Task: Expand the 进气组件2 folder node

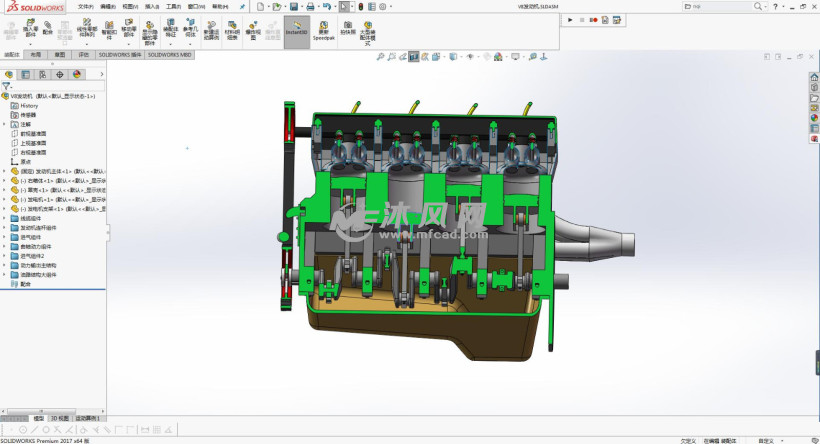Action: point(5,255)
